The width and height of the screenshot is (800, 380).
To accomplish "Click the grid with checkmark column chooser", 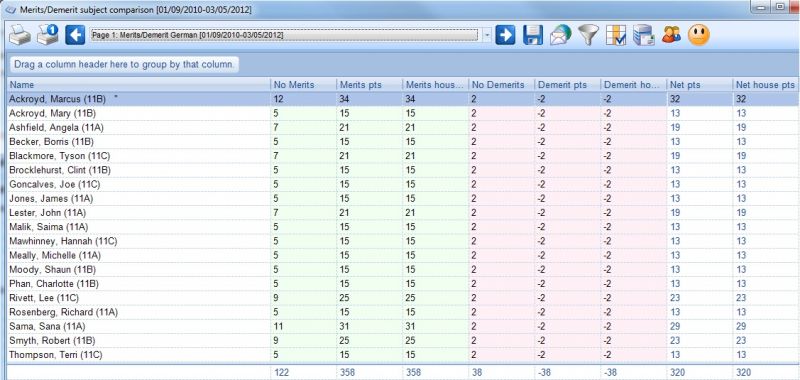I will pos(616,35).
